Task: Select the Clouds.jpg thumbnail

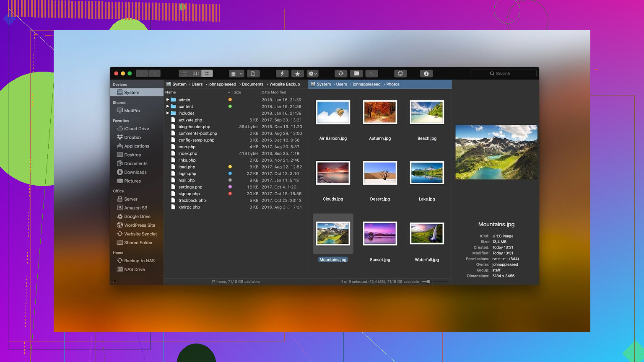Action: click(x=333, y=173)
